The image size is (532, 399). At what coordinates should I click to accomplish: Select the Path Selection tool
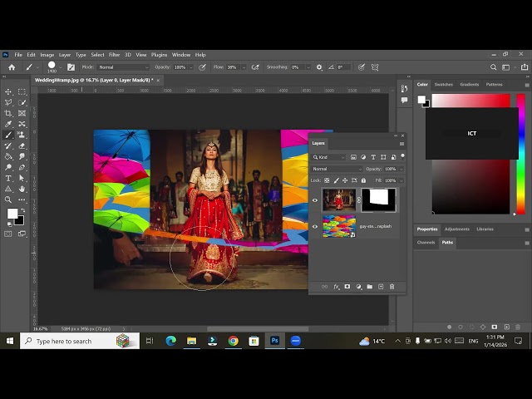click(22, 178)
